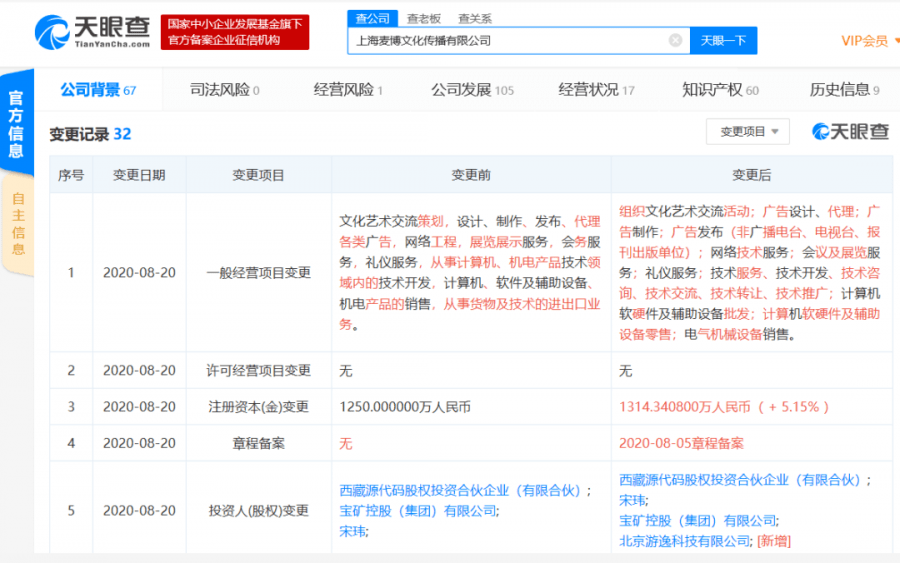The height and width of the screenshot is (563, 900).
Task: Open the 经营风险 tab
Action: tap(348, 90)
